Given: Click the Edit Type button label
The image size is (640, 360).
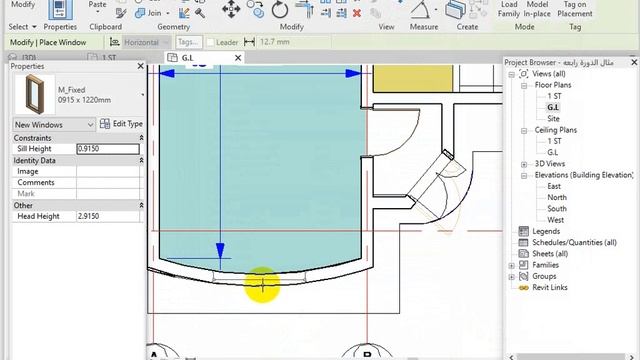Looking at the screenshot, I should click(x=127, y=124).
